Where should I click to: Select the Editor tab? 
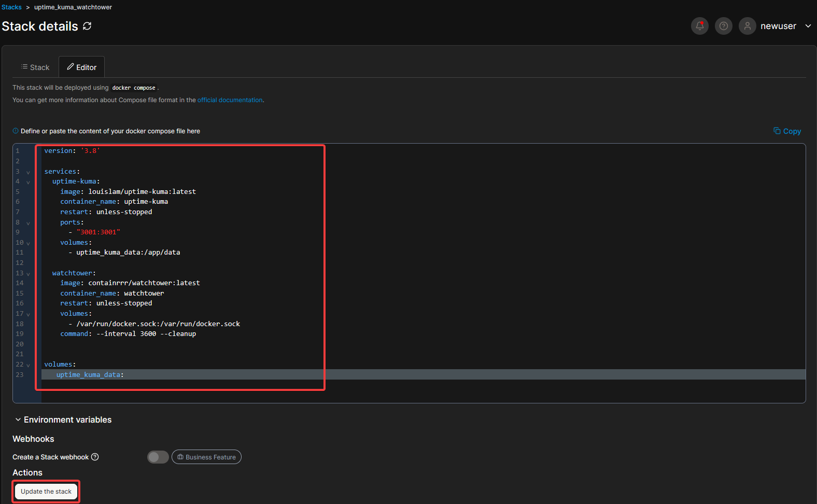click(81, 67)
